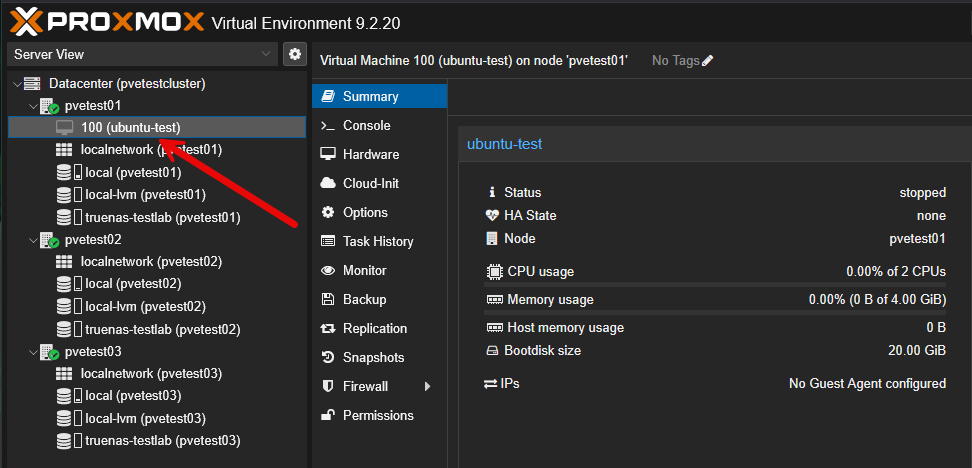Select truenas-testlab (pvetest03) storage
972x468 pixels.
163,441
